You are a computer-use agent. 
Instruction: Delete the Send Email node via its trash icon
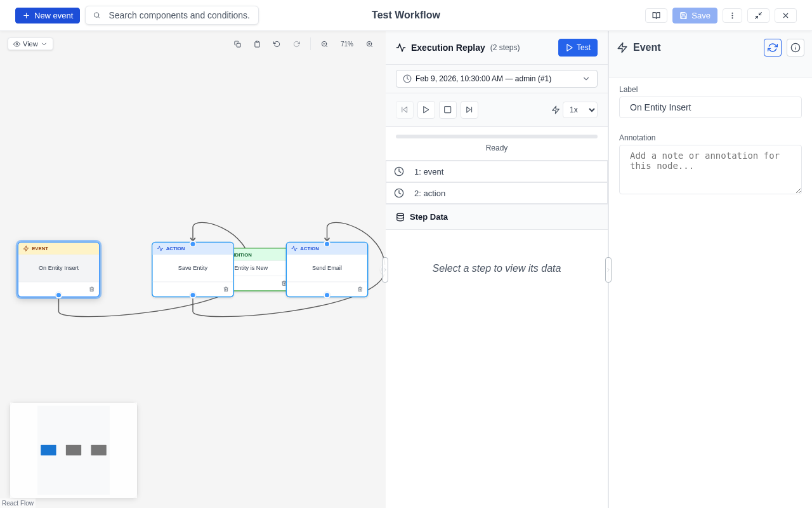click(360, 289)
